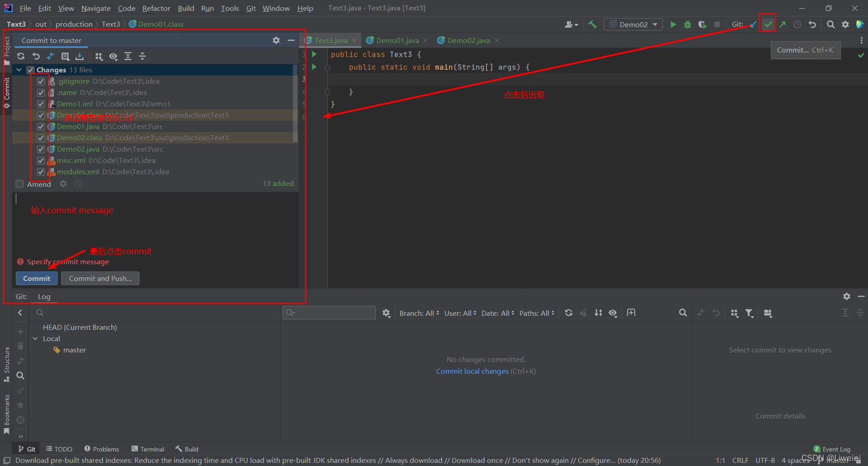
Task: Open the Problems tool window
Action: pos(102,449)
